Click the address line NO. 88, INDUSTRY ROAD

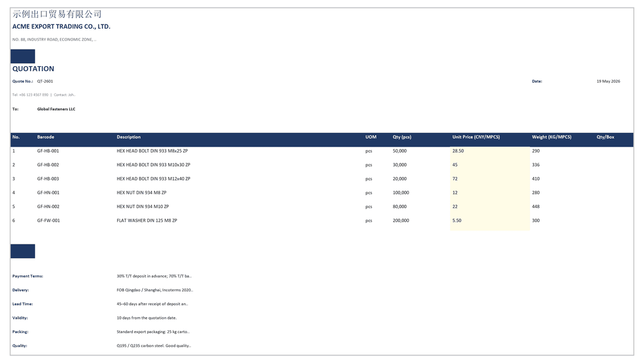pyautogui.click(x=54, y=39)
